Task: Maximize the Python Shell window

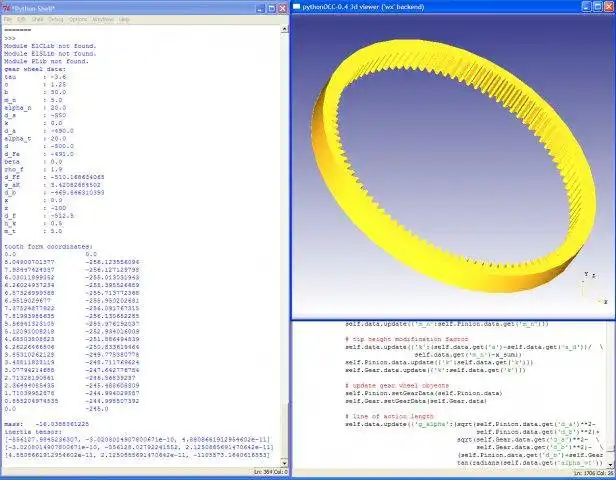Action: click(271, 8)
